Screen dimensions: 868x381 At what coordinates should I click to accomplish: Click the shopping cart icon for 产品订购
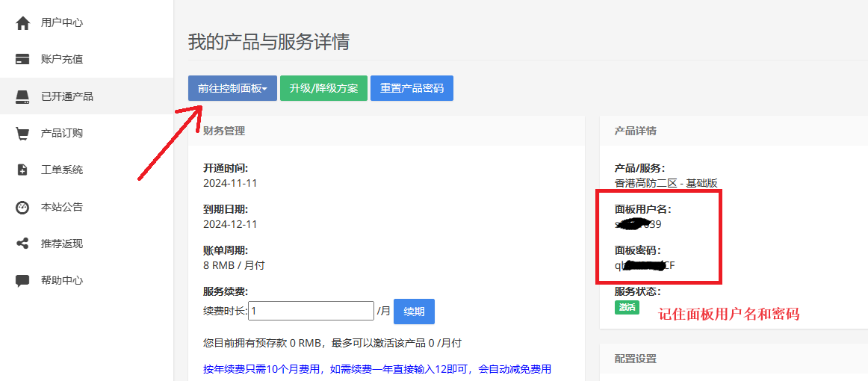(22, 133)
